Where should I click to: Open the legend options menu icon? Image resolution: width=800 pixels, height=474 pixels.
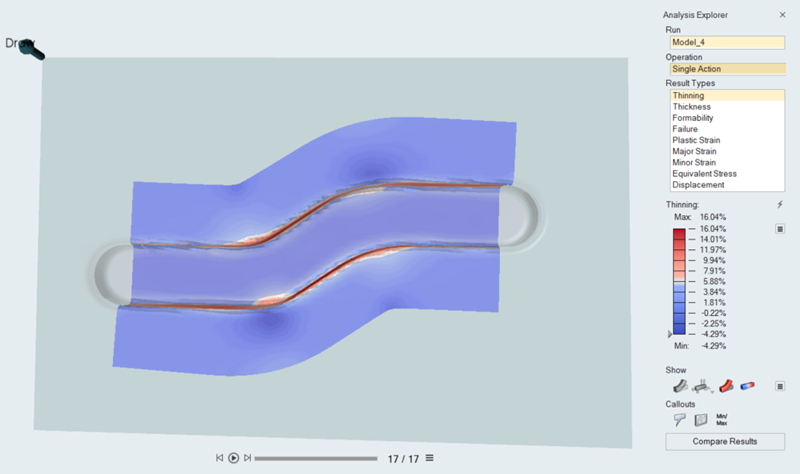(x=779, y=228)
